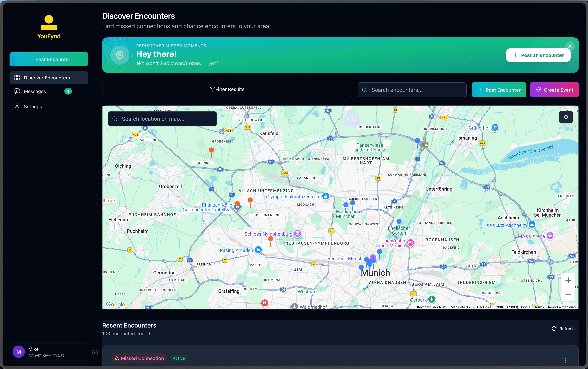Zoom in the map

568,280
